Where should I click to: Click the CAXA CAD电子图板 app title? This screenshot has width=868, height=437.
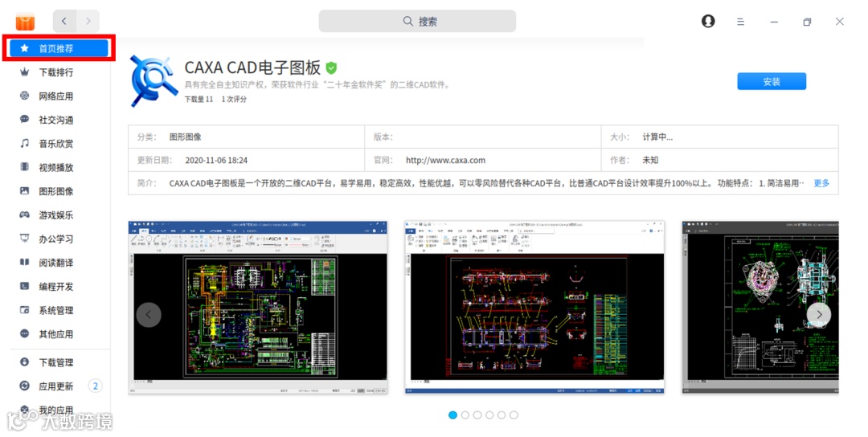tap(252, 67)
